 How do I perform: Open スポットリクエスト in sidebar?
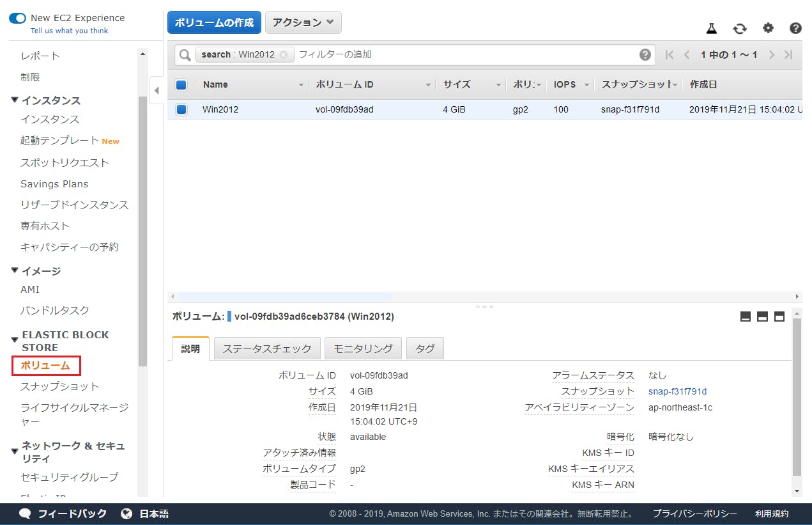click(x=65, y=162)
